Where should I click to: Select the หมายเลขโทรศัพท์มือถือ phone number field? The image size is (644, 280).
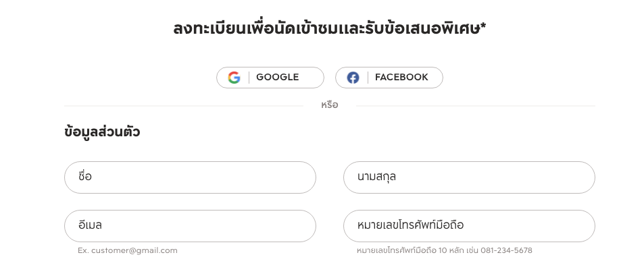(469, 226)
